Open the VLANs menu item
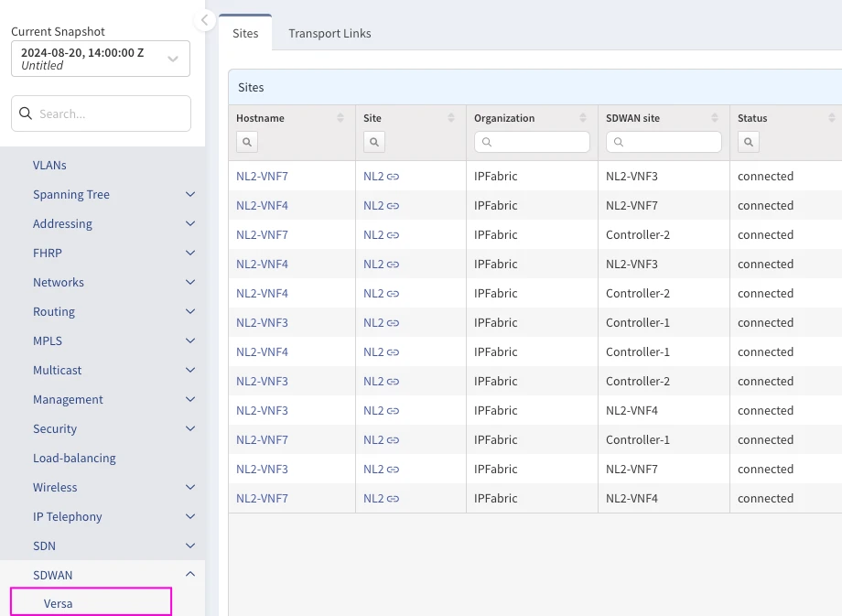This screenshot has width=842, height=616. [x=49, y=166]
